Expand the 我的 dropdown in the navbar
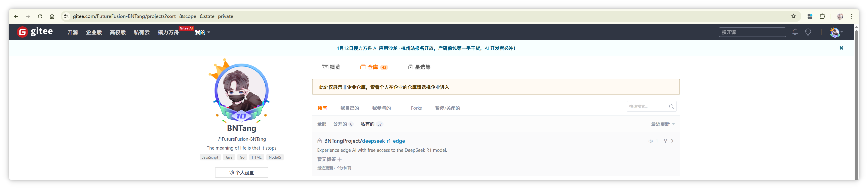 pyautogui.click(x=203, y=32)
